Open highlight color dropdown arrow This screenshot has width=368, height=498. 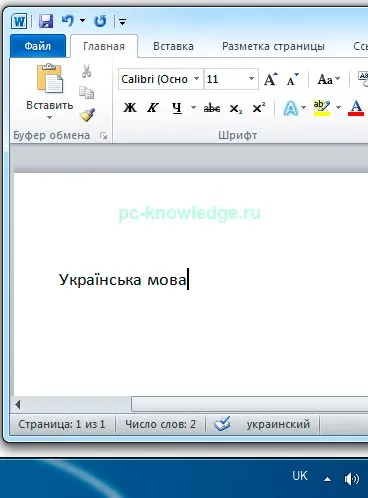point(338,107)
